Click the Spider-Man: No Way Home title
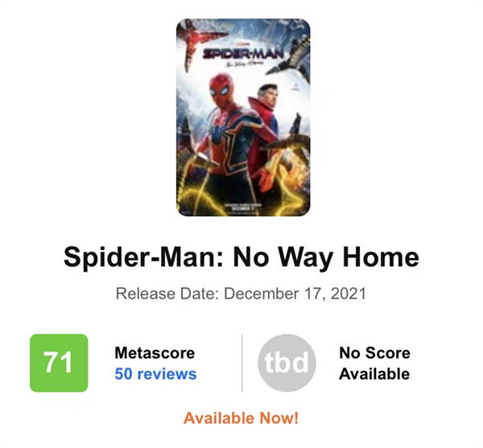This screenshot has width=483, height=448. coord(242,257)
